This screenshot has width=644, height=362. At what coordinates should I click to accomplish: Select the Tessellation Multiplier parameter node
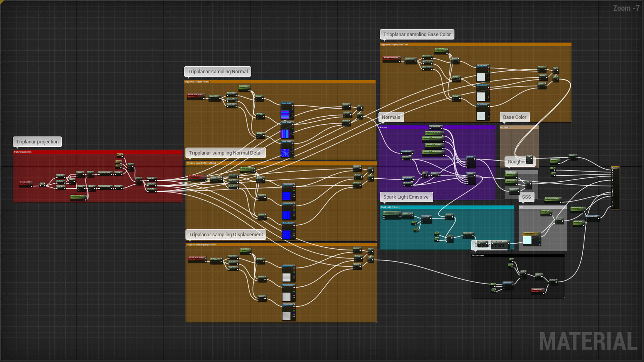coord(552,199)
